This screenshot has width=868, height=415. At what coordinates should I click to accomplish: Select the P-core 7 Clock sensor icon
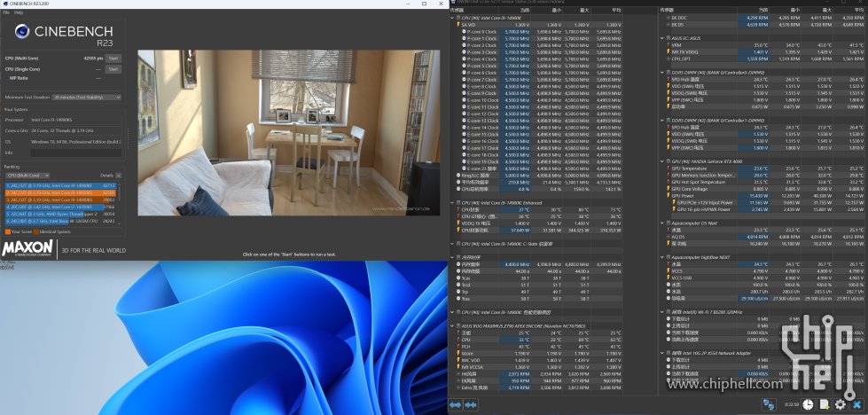point(464,80)
